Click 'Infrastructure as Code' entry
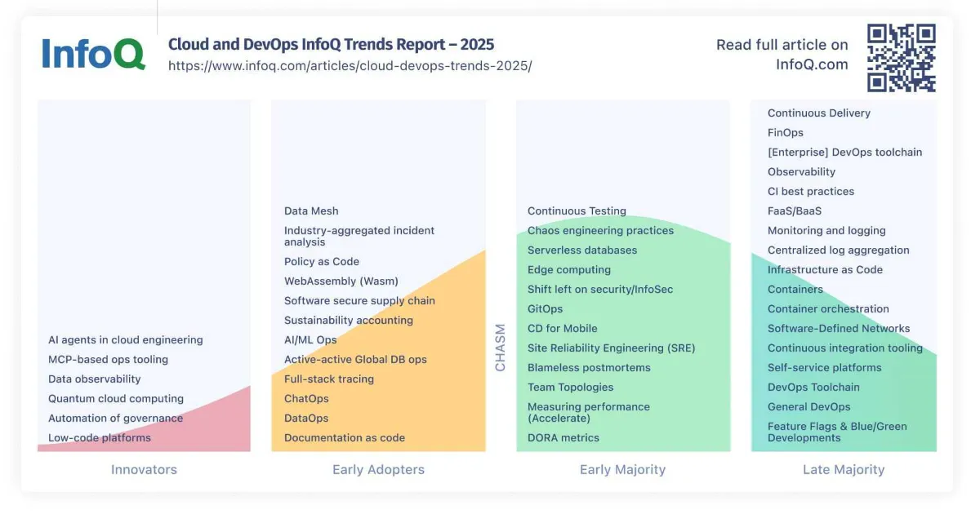 pos(825,270)
